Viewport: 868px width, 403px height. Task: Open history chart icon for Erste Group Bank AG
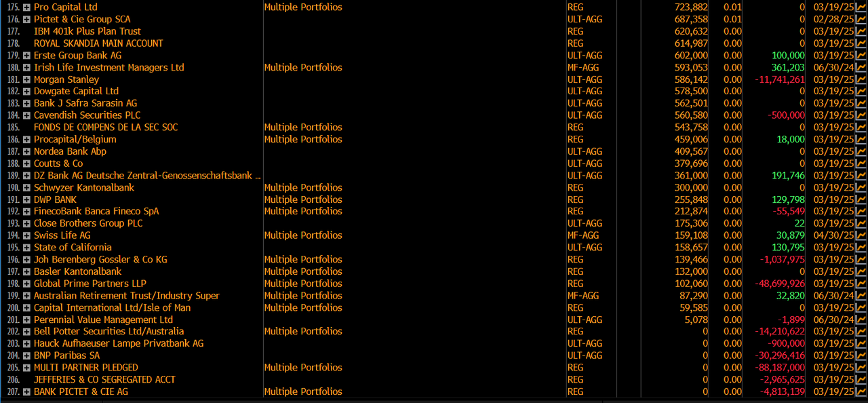point(861,56)
